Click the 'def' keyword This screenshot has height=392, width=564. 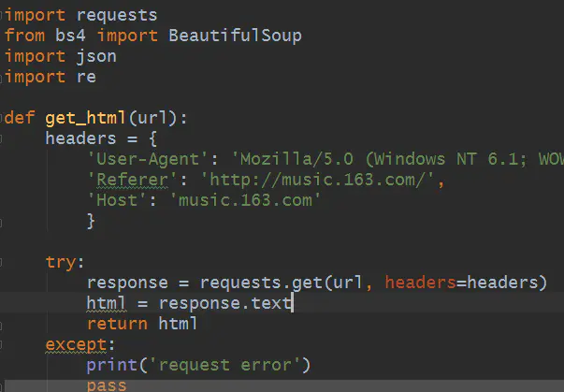20,118
